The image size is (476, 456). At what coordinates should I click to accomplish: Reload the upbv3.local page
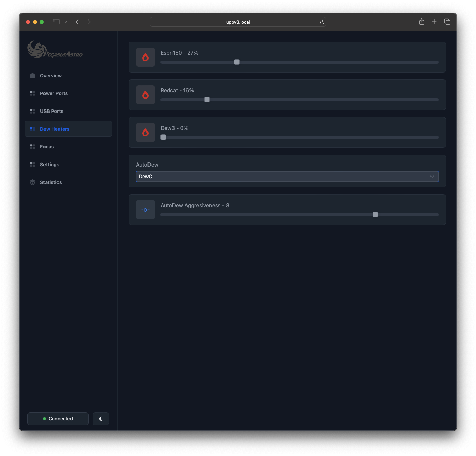(322, 22)
